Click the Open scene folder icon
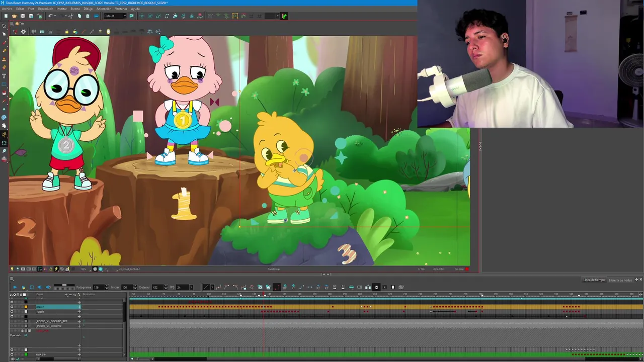The width and height of the screenshot is (644, 362). [x=14, y=16]
